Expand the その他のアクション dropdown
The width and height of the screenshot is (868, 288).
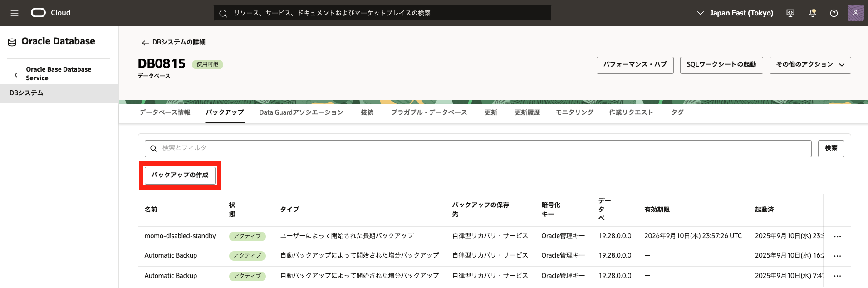click(x=810, y=65)
